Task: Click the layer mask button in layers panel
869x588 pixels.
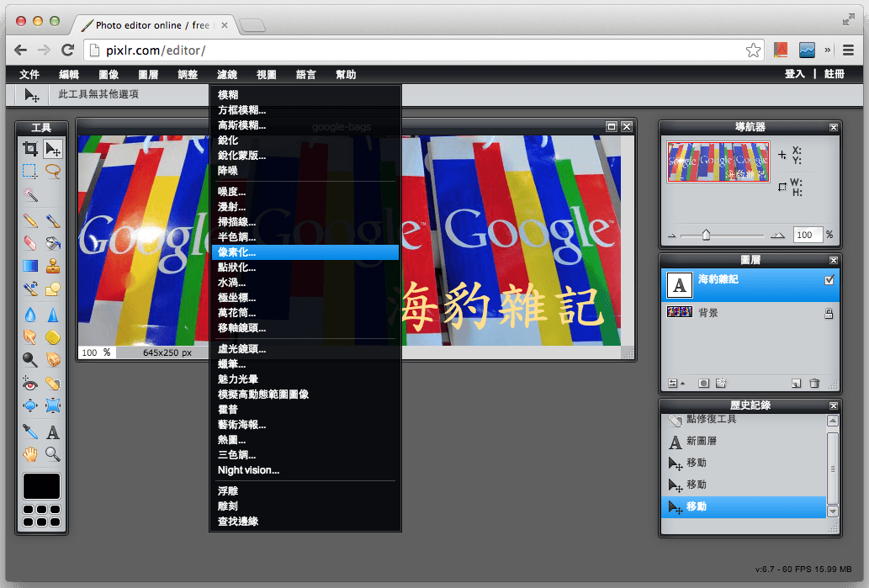Action: pos(704,384)
